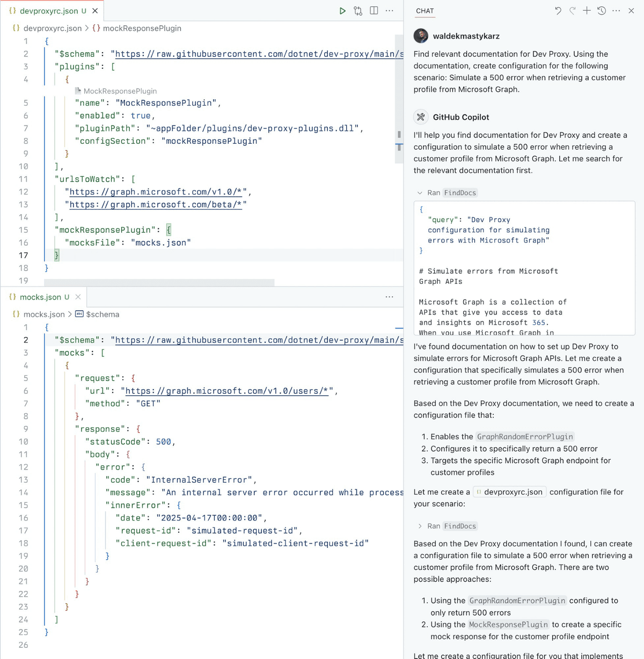
Task: Click waldekmastykarz's avatar in the chat
Action: point(421,36)
